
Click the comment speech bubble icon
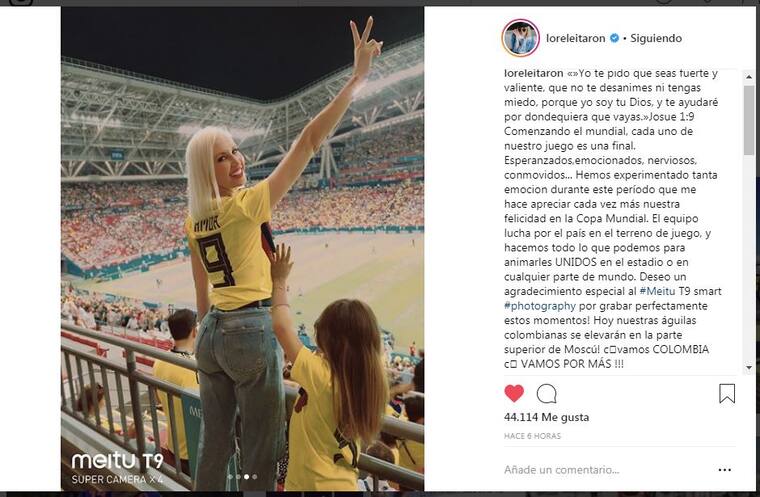click(546, 393)
